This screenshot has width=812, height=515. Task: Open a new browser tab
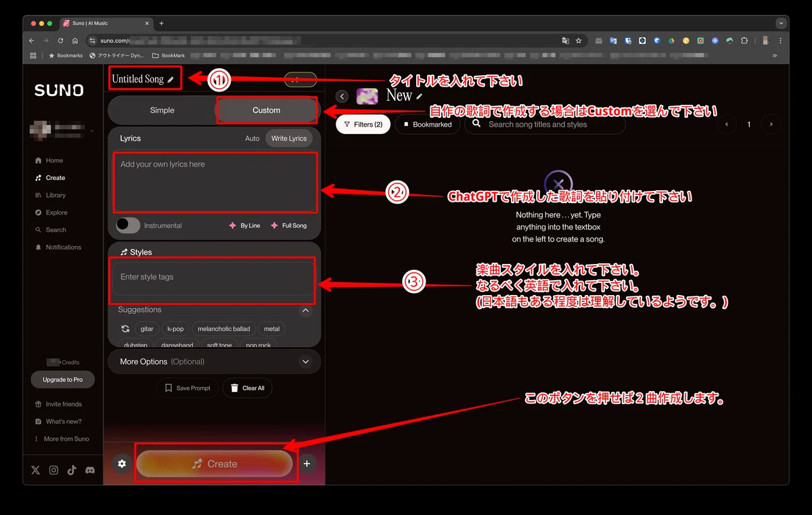(x=161, y=23)
